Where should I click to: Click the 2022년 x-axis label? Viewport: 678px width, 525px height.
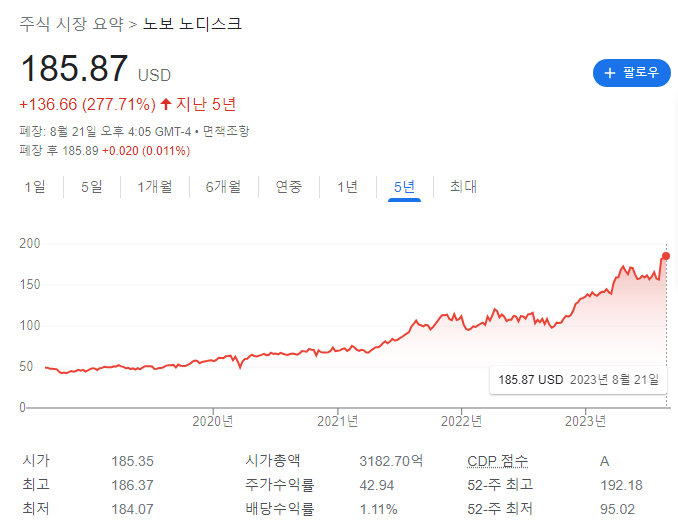point(461,421)
